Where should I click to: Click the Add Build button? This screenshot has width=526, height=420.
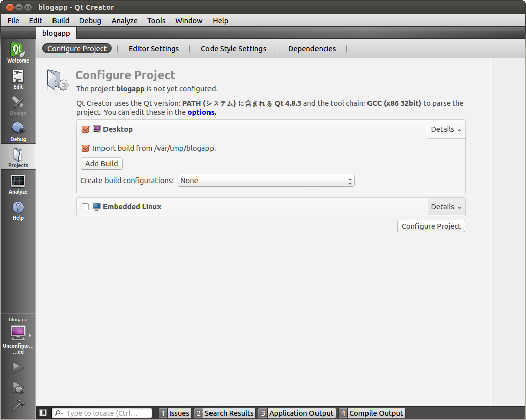pyautogui.click(x=101, y=163)
